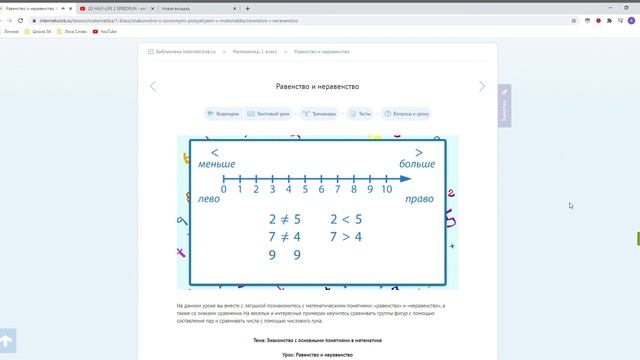This screenshot has width=640, height=360.
Task: Restore down the browser window
Action: pyautogui.click(x=626, y=8)
